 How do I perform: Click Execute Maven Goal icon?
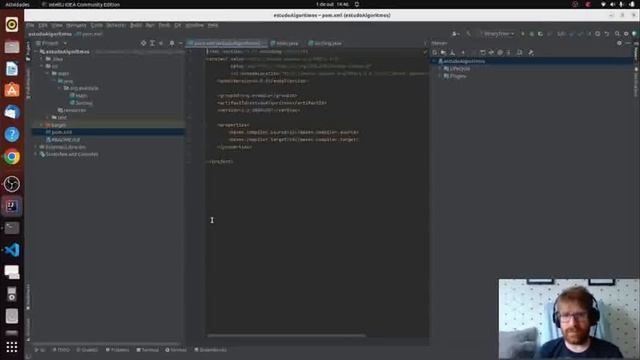483,53
